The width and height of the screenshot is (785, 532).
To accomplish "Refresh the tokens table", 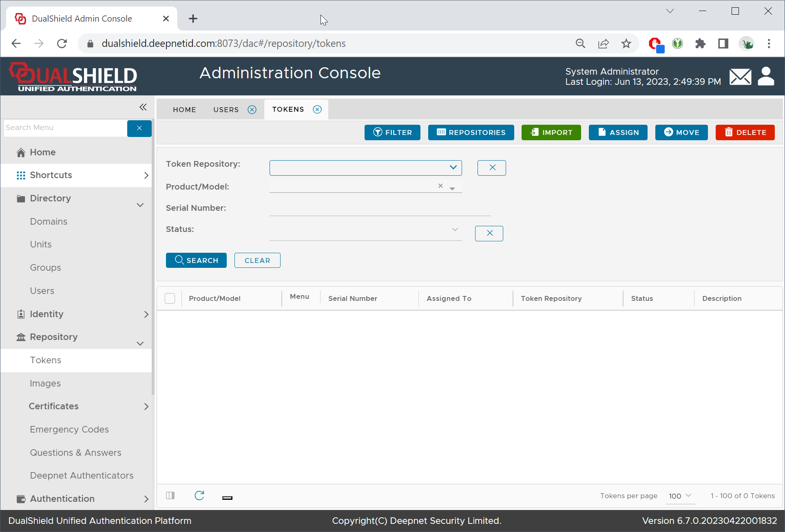I will 199,495.
